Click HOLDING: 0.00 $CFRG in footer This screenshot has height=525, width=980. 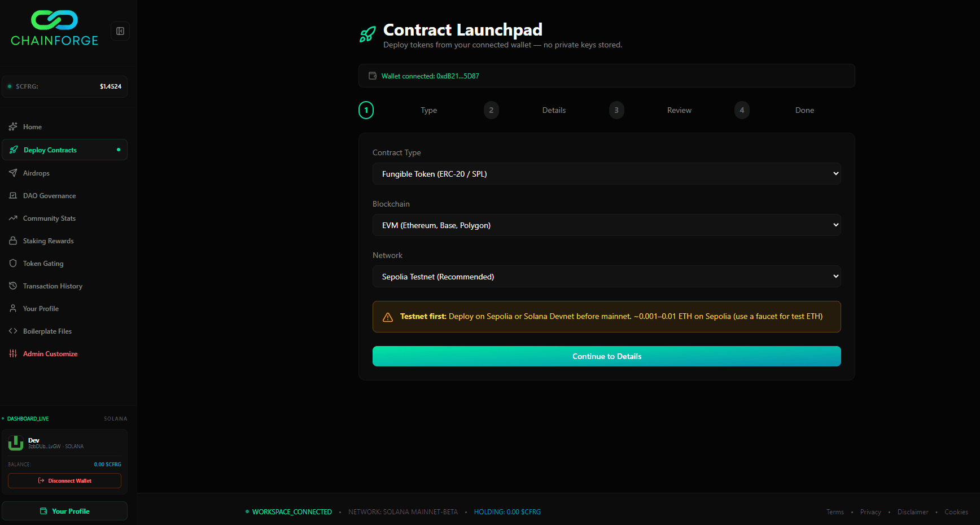[x=508, y=512]
